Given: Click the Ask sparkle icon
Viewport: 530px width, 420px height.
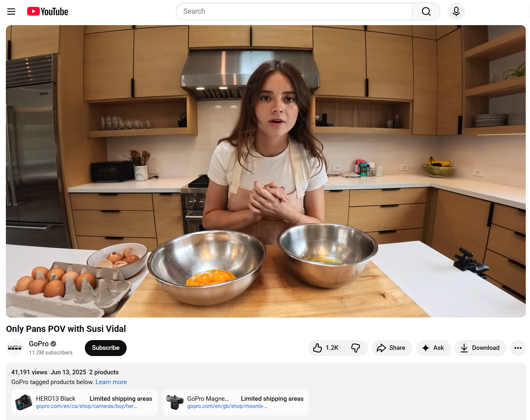Looking at the screenshot, I should pyautogui.click(x=425, y=348).
